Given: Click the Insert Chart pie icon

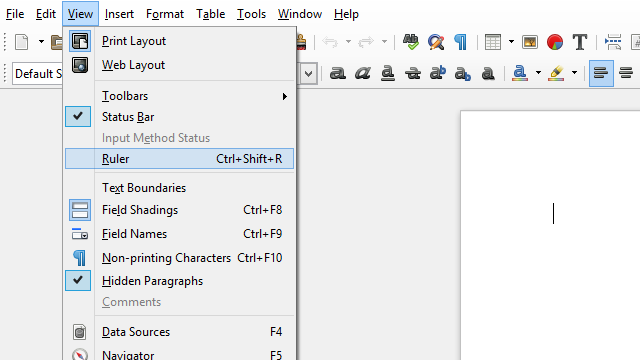Looking at the screenshot, I should 555,42.
